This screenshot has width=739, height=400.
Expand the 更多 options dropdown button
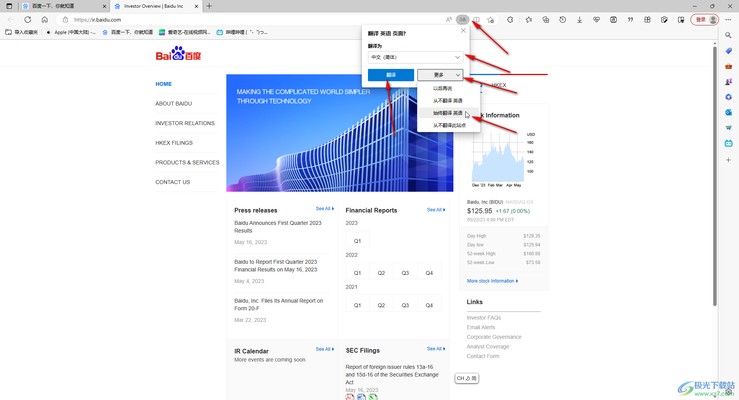click(441, 75)
